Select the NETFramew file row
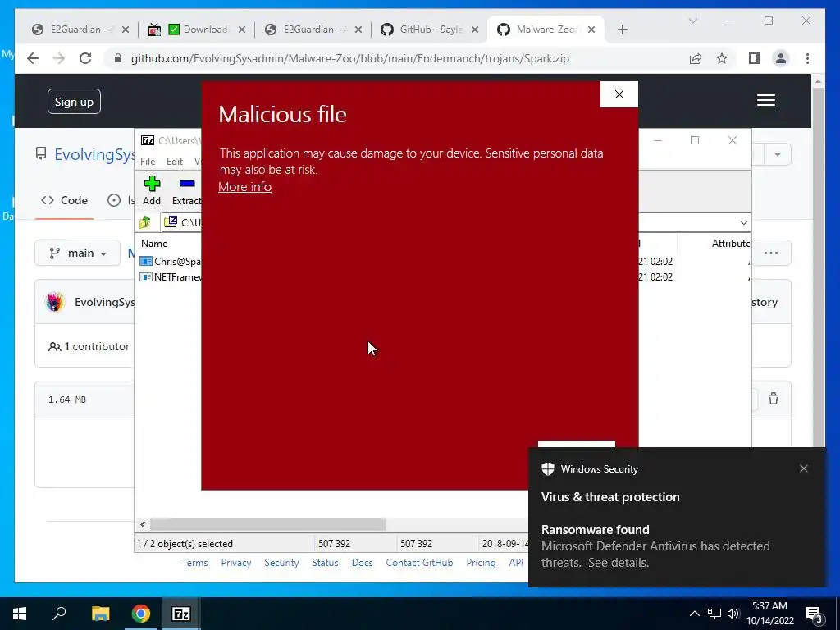Viewport: 840px width, 630px height. coord(171,277)
